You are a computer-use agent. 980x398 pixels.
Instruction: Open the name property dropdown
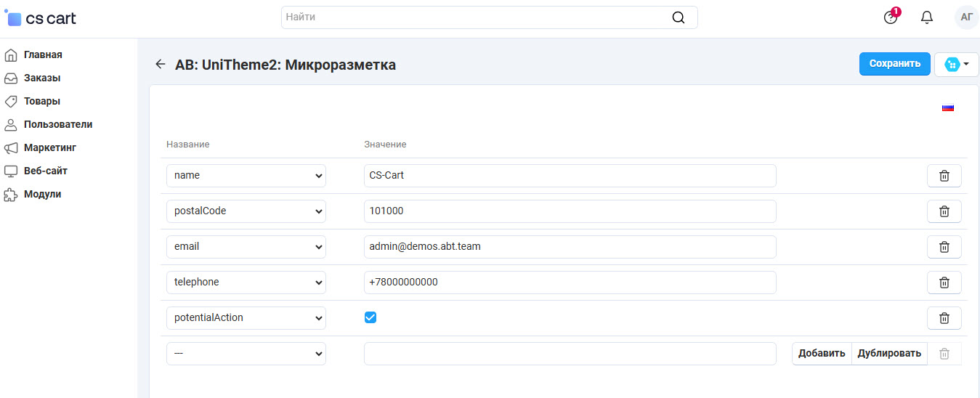click(246, 176)
